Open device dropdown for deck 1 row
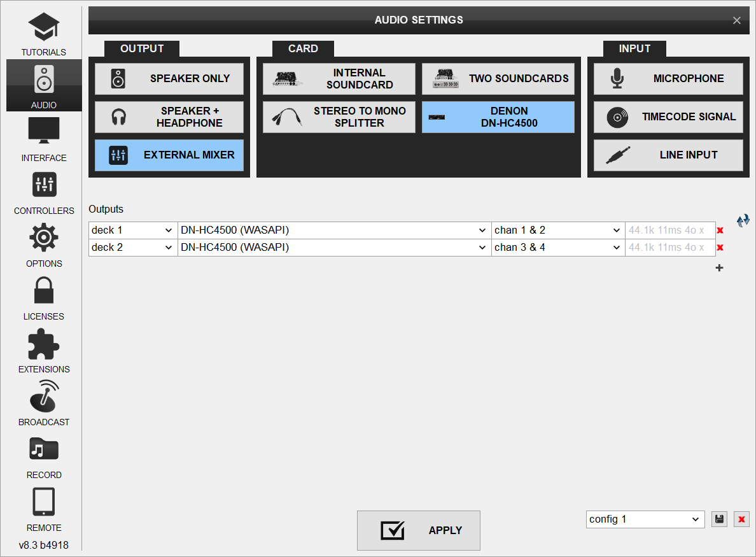Image resolution: width=756 pixels, height=557 pixels. (x=334, y=230)
